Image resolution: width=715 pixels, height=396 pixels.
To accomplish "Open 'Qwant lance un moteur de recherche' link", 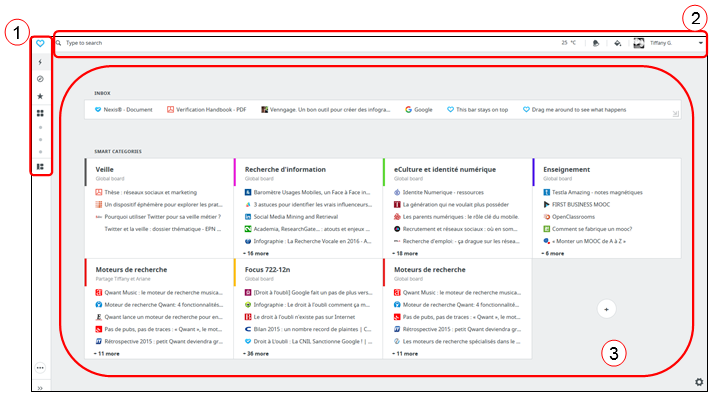I will [159, 317].
